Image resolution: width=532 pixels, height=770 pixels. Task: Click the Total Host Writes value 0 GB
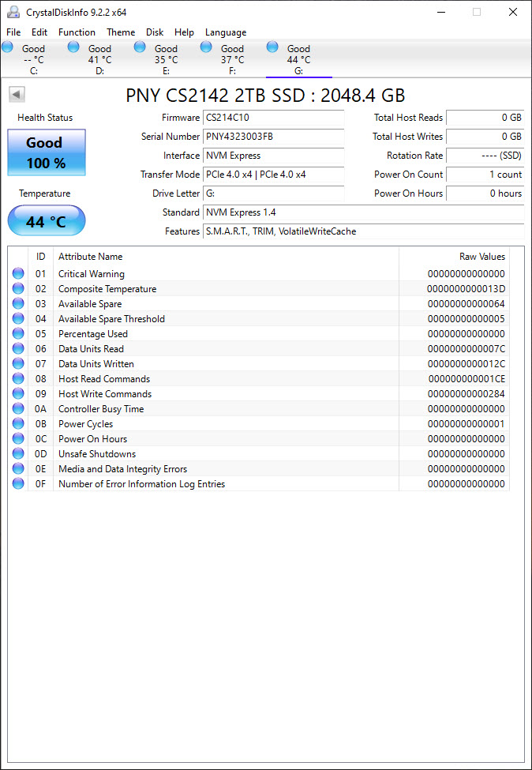pyautogui.click(x=485, y=137)
